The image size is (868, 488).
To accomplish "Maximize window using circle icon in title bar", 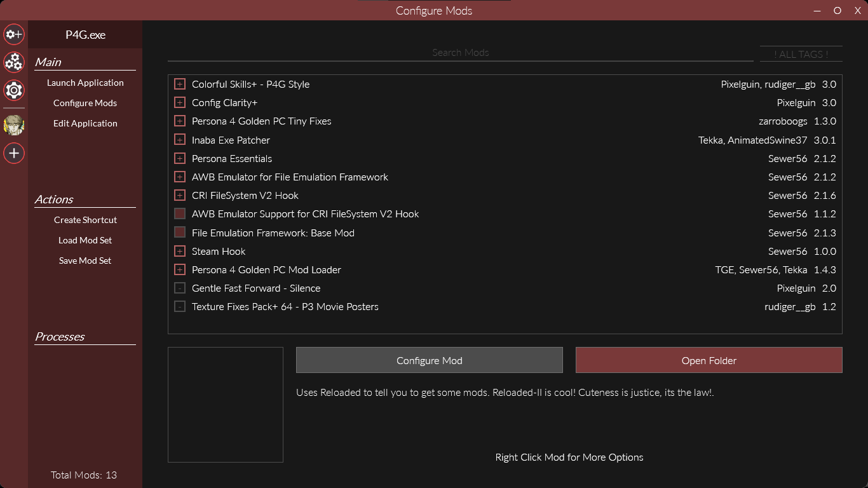I will tap(837, 10).
